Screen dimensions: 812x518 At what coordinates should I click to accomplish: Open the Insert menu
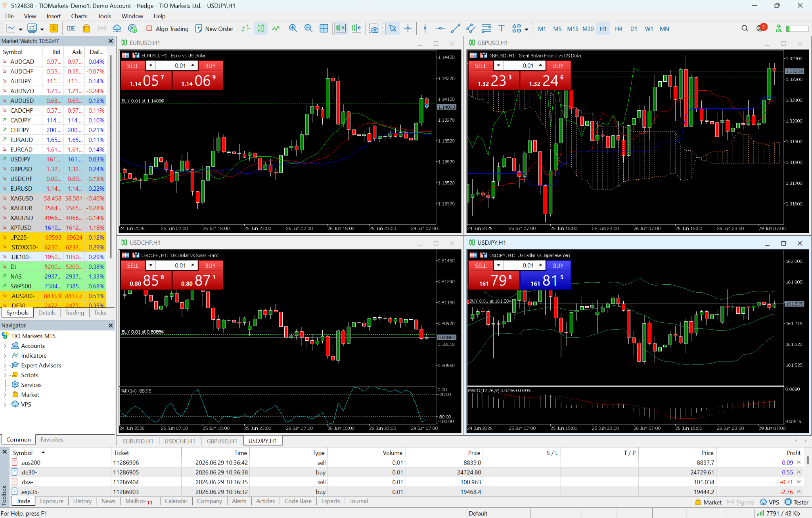pyautogui.click(x=54, y=16)
